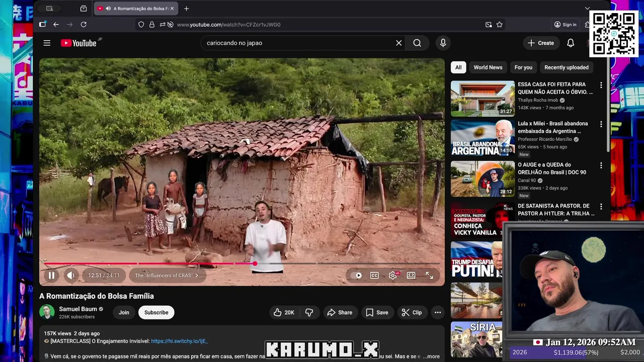Open options for 'DE SATANISTA A PASTOR' video
Image resolution: width=644 pixels, height=362 pixels.
point(601,207)
